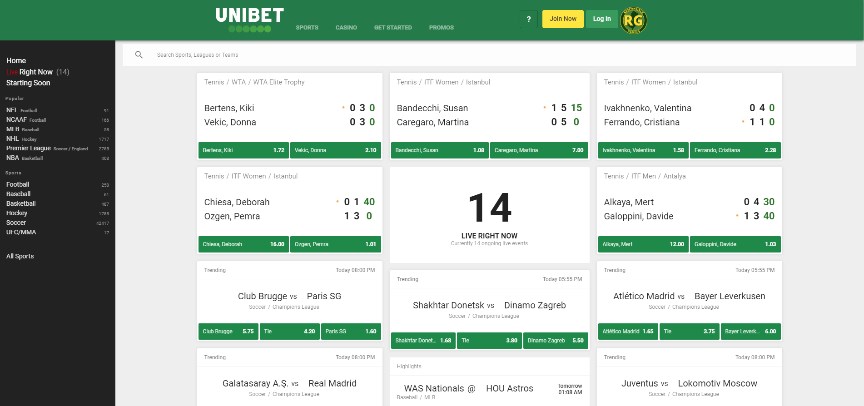Open the Sports menu

coord(307,28)
